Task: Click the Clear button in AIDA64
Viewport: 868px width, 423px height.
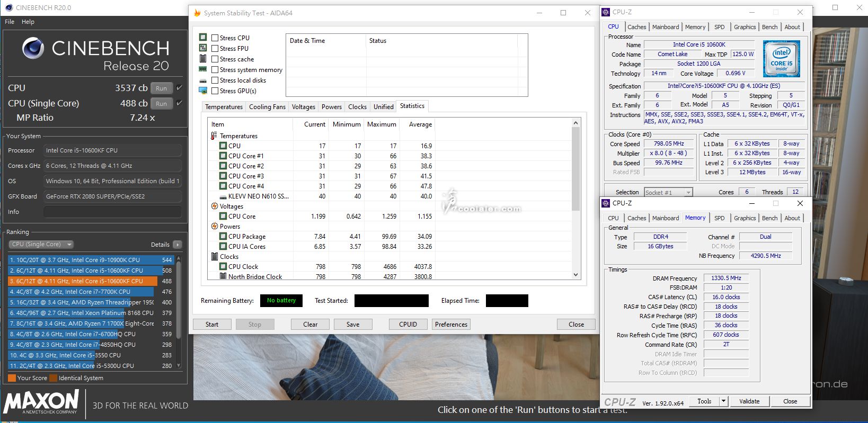Action: 311,325
